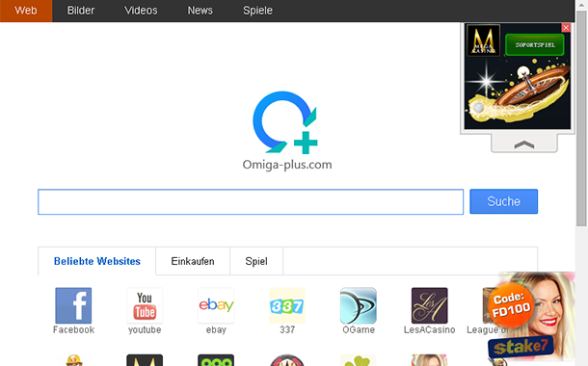Click the Omiga-plus.com logo
Screen dimensions: 588x366
[286, 130]
